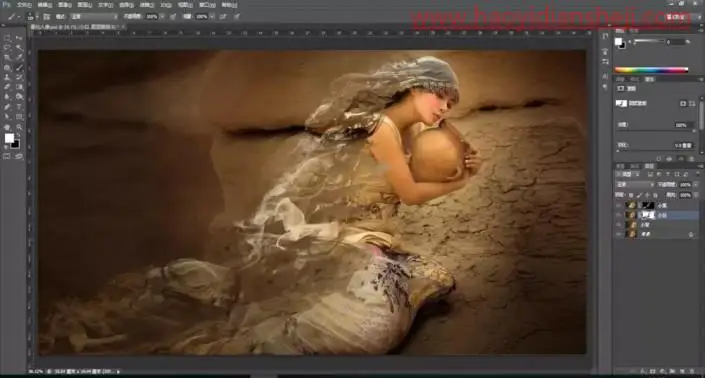
Task: Select the Eyedropper tool
Action: point(19,58)
